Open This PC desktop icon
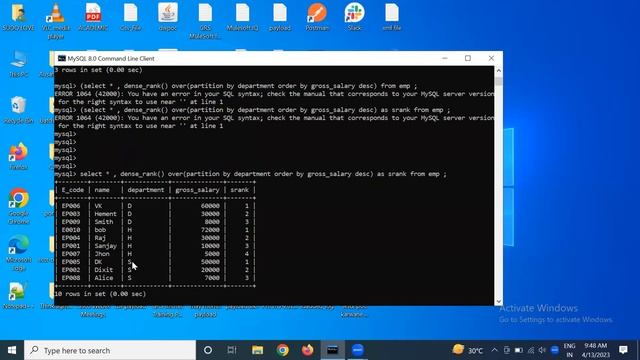This screenshot has width=640, height=360. [18, 64]
